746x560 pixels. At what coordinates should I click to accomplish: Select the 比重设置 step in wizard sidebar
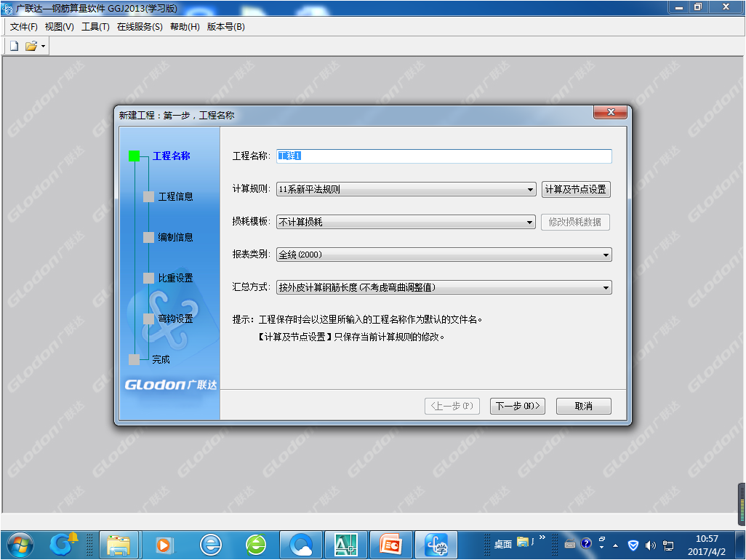tap(175, 278)
